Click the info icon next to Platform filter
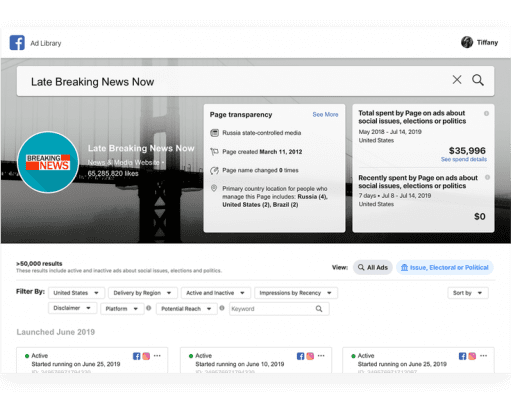Viewport: 511px width, 400px height. (149, 308)
